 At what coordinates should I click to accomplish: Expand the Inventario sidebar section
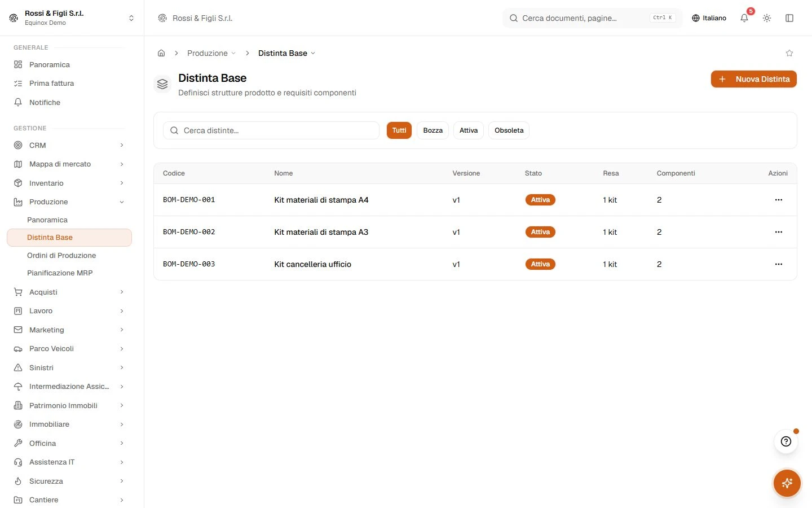pyautogui.click(x=69, y=183)
